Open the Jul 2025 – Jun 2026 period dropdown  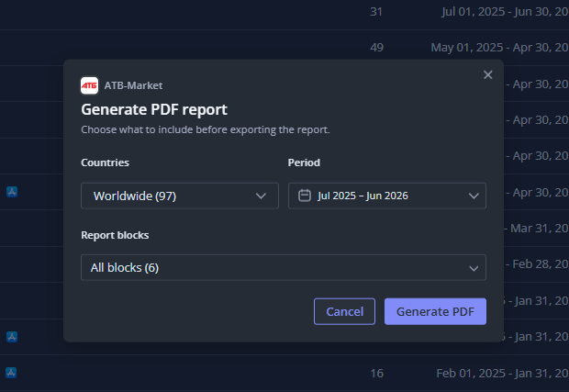point(387,196)
